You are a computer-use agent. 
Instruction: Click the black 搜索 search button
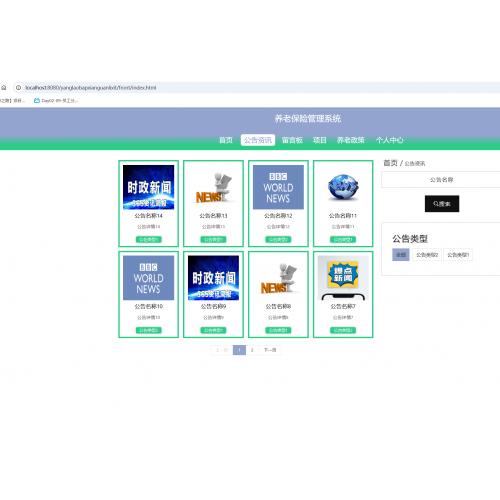(x=442, y=204)
